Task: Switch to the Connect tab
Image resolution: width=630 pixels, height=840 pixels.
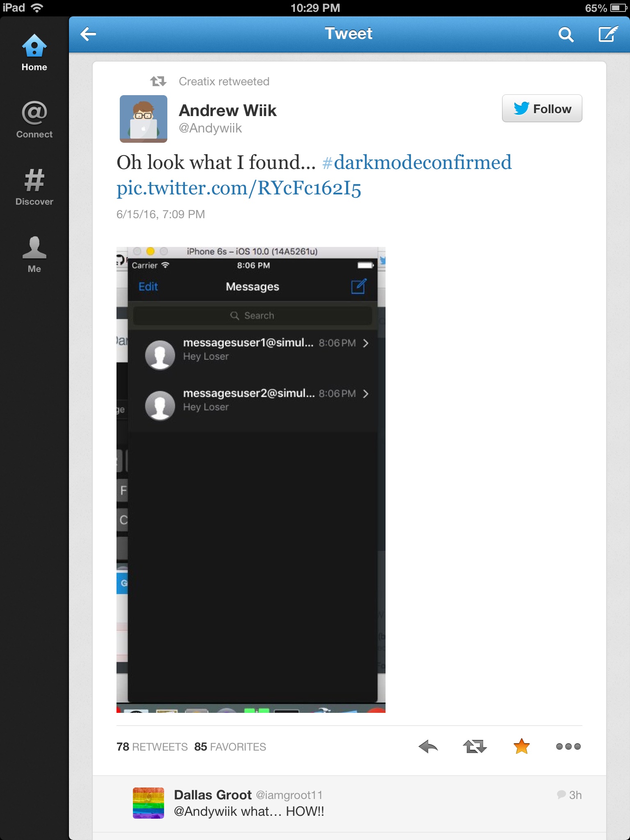Action: coord(34,120)
